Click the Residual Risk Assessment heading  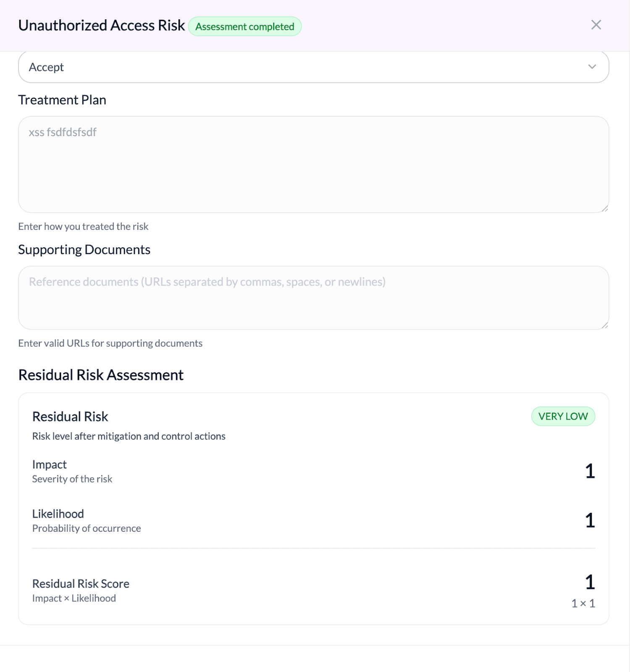[101, 375]
